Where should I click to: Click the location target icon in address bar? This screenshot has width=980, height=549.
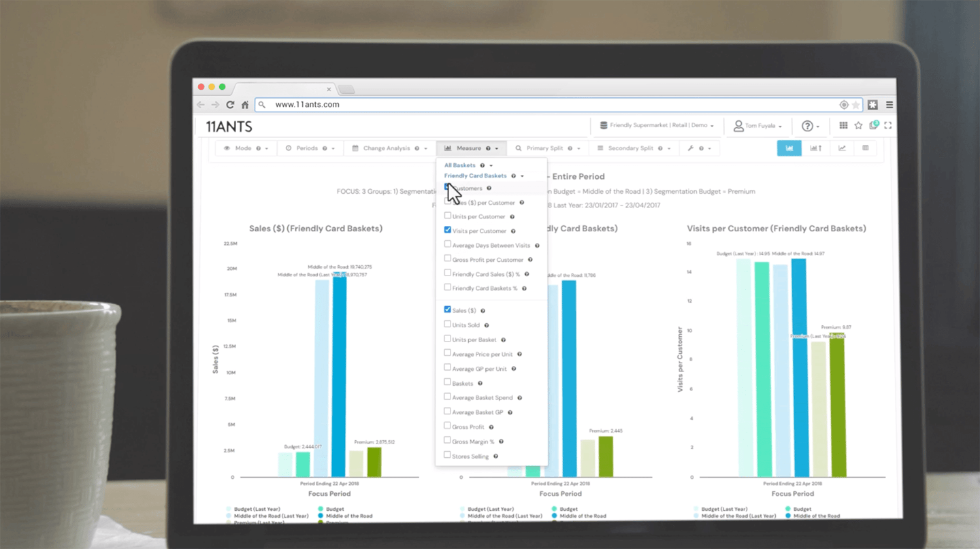(844, 105)
